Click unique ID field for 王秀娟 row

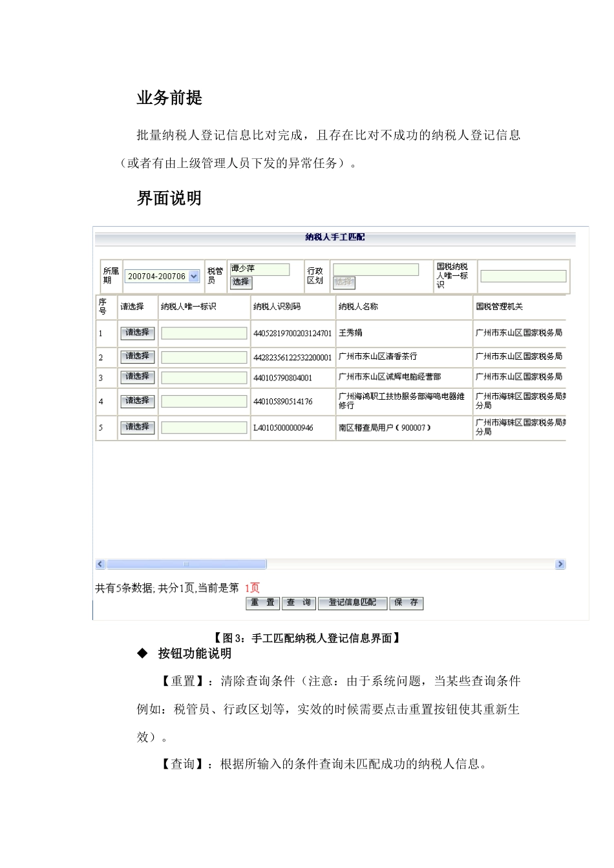204,333
